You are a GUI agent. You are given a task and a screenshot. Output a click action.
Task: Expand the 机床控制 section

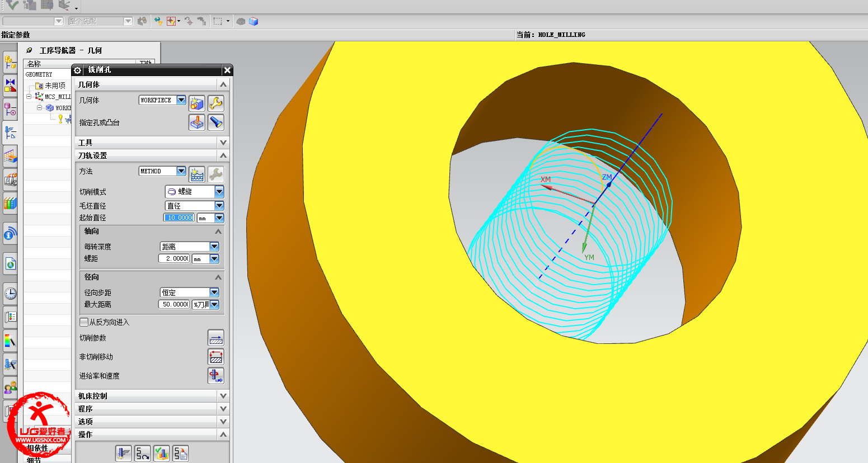[223, 396]
